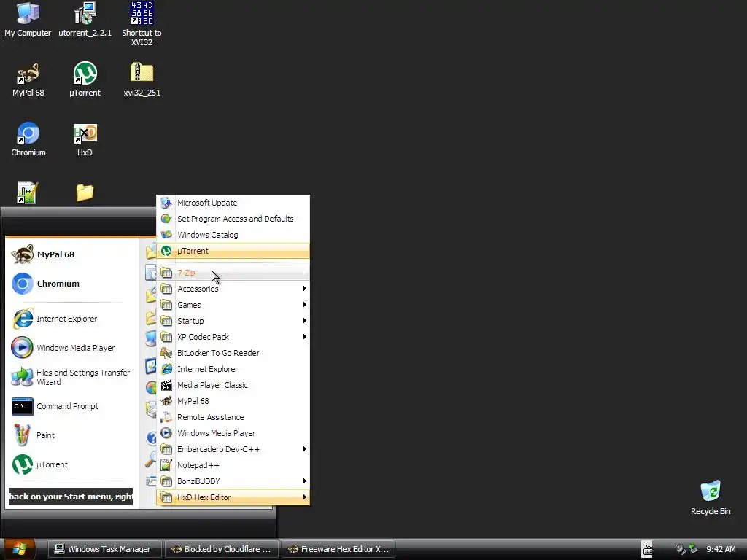Expand the 7-Zip program folder
The height and width of the screenshot is (560, 747).
click(x=233, y=273)
